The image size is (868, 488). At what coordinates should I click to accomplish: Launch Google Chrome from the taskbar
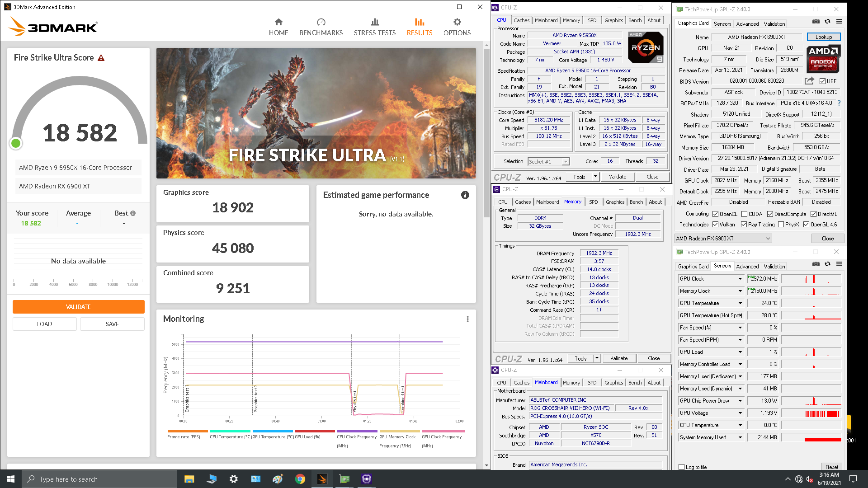(300, 479)
